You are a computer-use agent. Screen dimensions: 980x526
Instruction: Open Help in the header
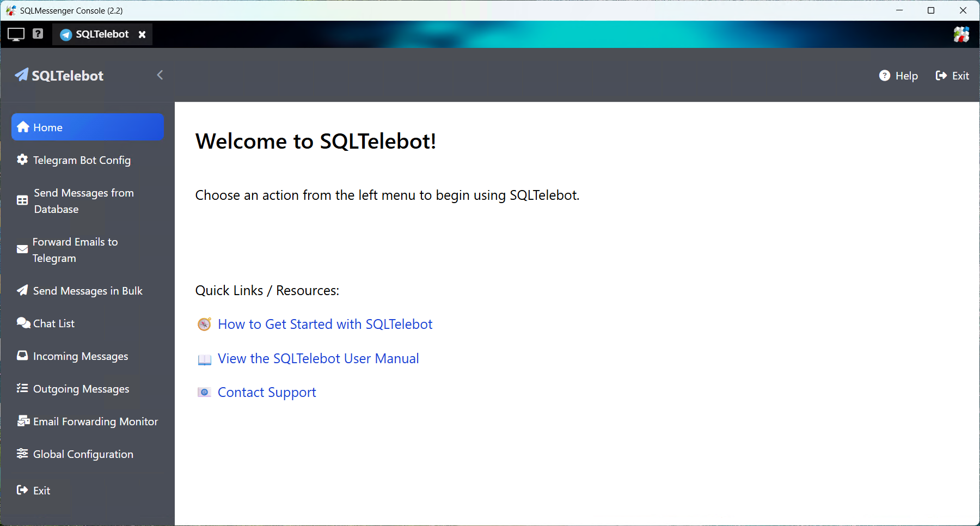tap(898, 76)
